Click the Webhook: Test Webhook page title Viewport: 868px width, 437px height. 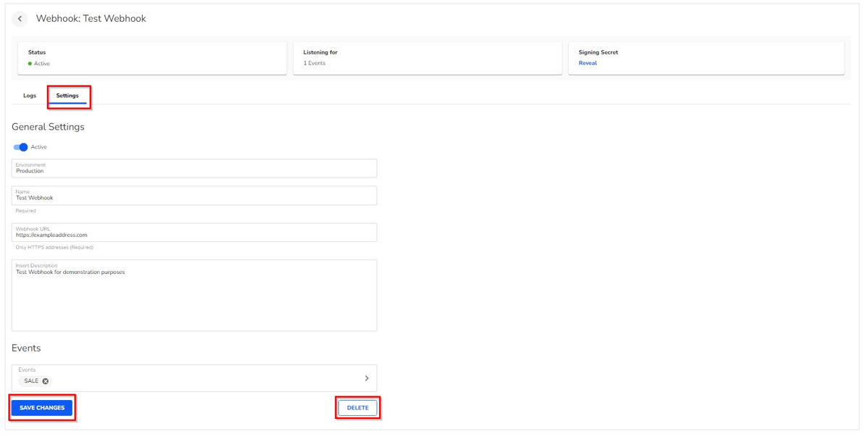(x=91, y=19)
